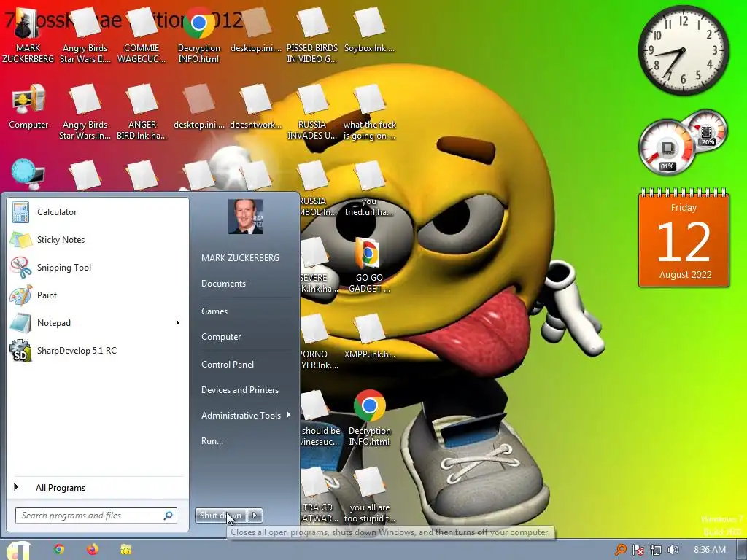Select Angry Birds Star Wars.ln... second-row icon
Screen dimensions: 747x560
[85, 112]
